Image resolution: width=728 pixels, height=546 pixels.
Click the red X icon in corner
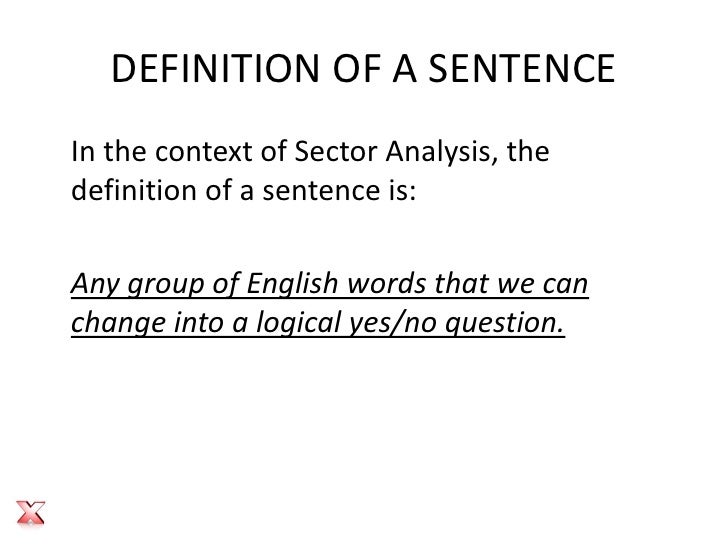pos(31,513)
